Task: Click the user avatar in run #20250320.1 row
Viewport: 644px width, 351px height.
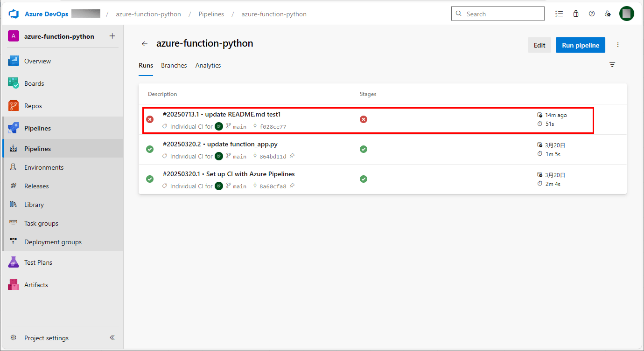Action: (x=219, y=186)
